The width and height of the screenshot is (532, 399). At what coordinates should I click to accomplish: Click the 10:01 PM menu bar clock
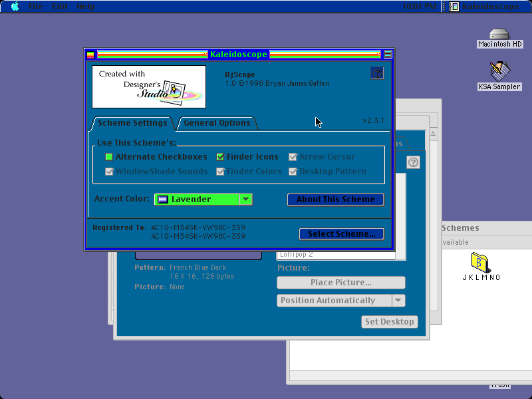coord(420,7)
